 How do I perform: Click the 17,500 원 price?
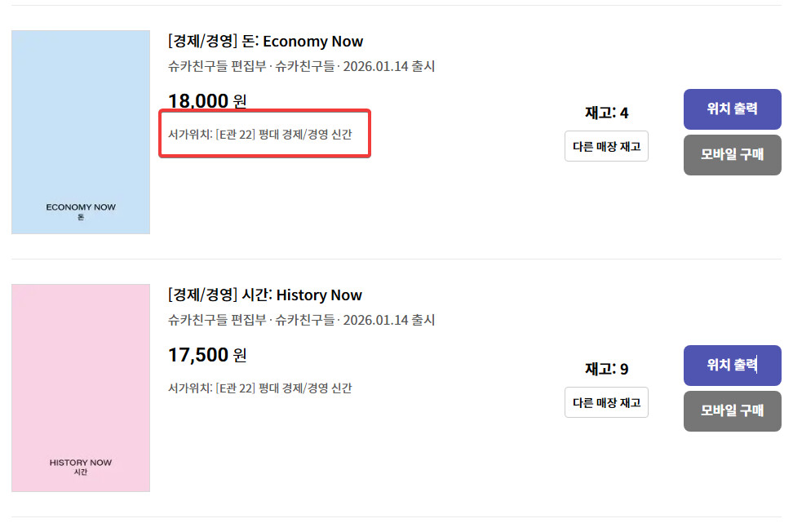click(x=207, y=355)
